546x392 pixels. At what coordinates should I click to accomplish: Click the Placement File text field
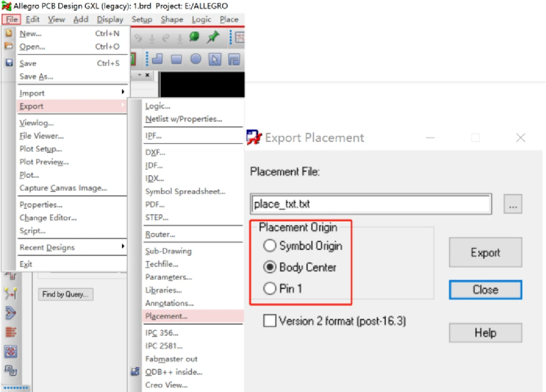pos(371,204)
